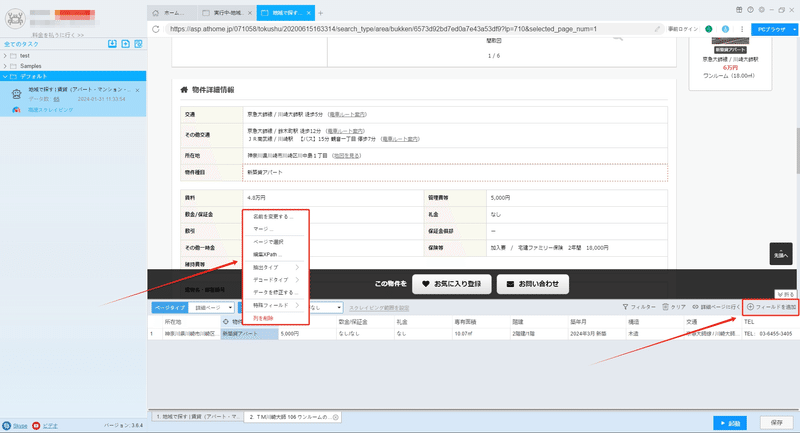Click the green circular icon in the address toolbar
Screen dimensions: 800x433
click(x=709, y=29)
